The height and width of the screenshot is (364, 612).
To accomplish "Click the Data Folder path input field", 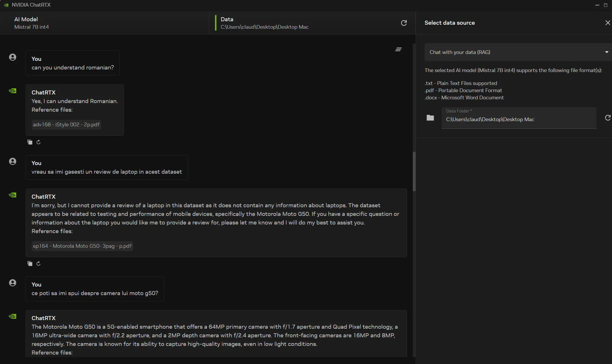I will 519,118.
